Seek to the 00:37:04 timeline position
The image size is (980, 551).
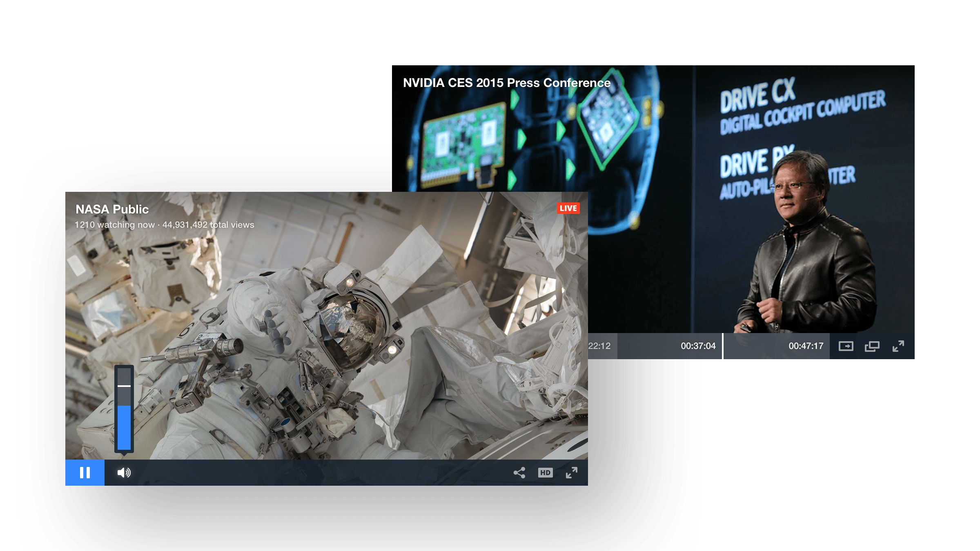pyautogui.click(x=698, y=346)
